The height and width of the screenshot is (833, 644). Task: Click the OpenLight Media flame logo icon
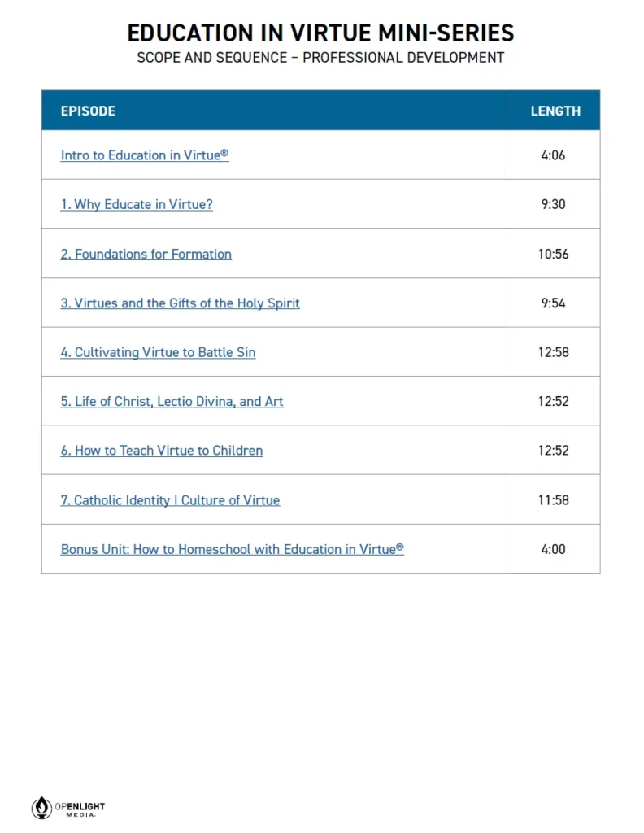coord(41,807)
